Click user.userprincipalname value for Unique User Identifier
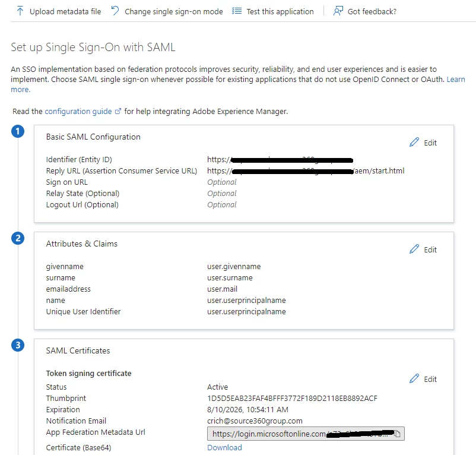Viewport: 476px width, 455px height. [246, 311]
